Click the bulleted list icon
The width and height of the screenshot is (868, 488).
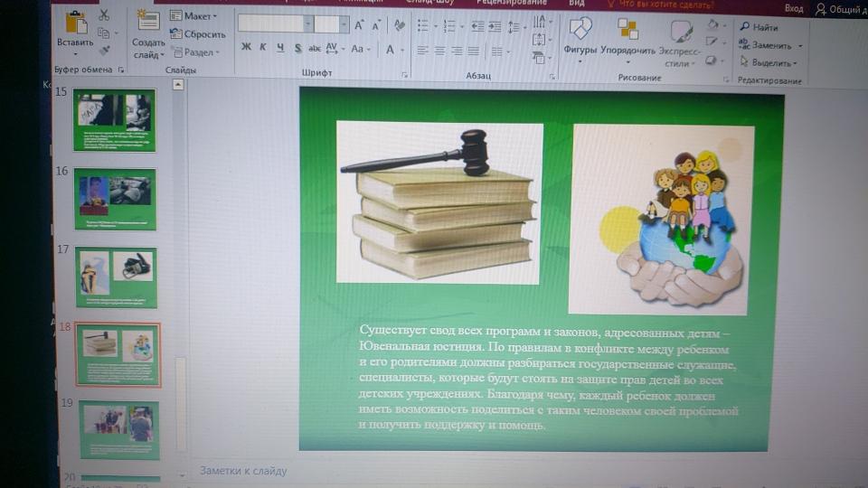[x=423, y=25]
